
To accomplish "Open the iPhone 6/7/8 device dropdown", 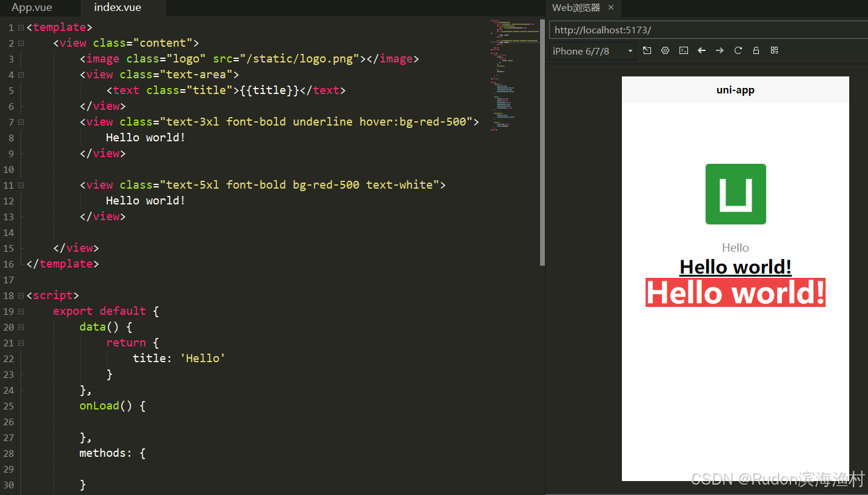I will (592, 51).
